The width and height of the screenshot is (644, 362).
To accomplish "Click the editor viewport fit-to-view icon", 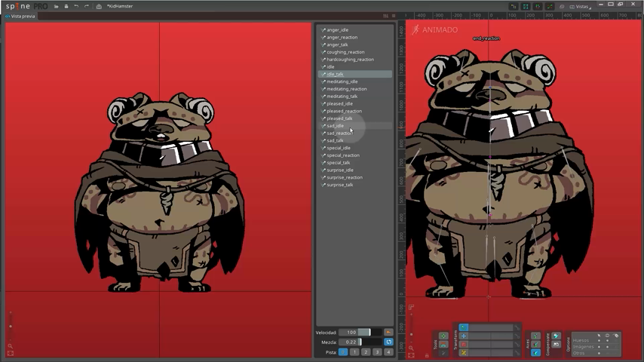I will pos(411,355).
